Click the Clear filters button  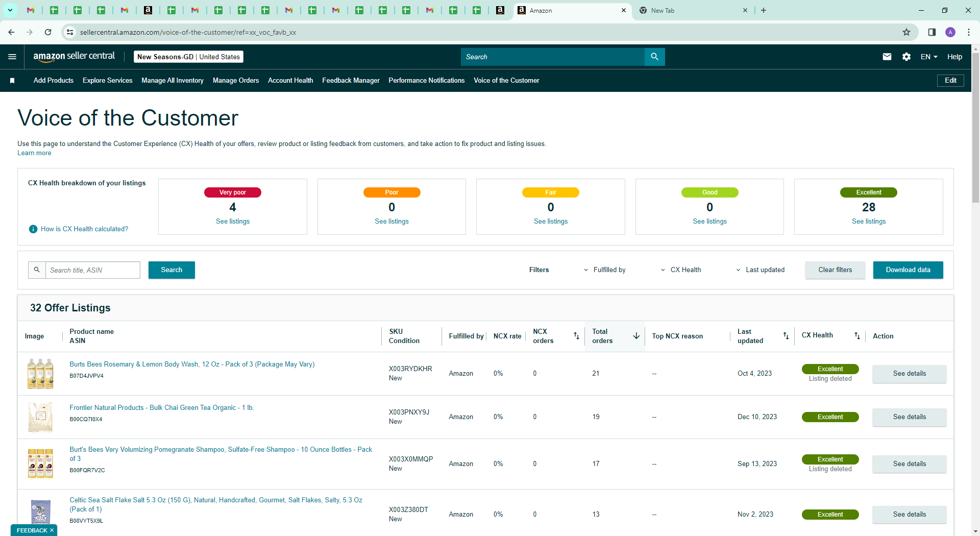835,270
